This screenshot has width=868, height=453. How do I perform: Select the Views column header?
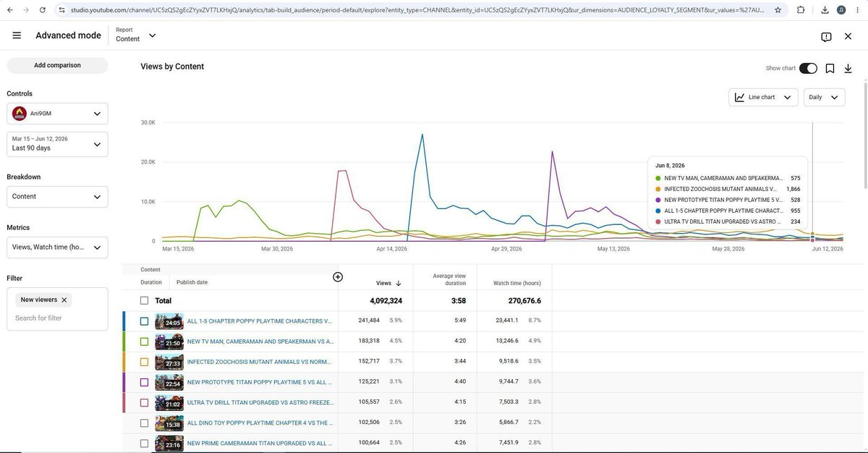click(383, 283)
